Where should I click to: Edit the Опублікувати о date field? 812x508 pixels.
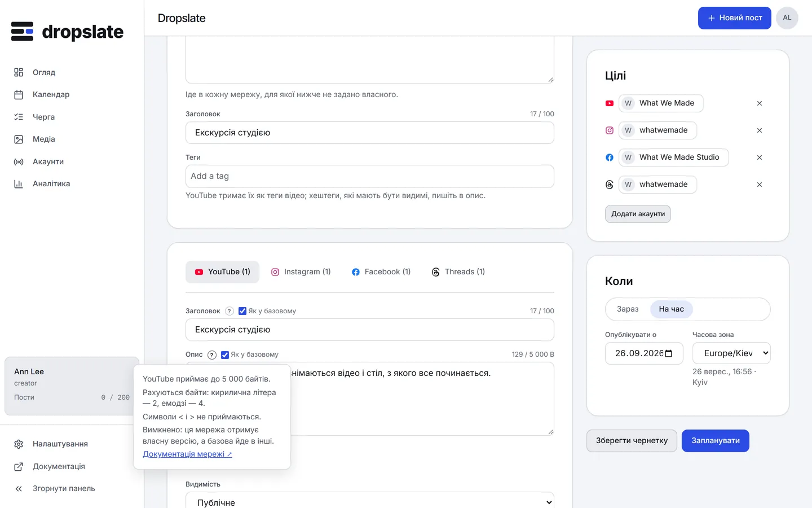tap(644, 353)
